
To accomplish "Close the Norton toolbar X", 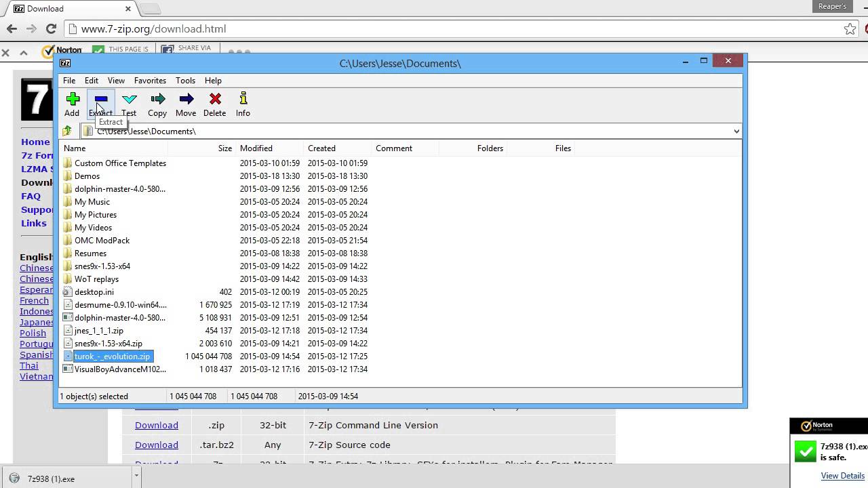I will tap(5, 52).
